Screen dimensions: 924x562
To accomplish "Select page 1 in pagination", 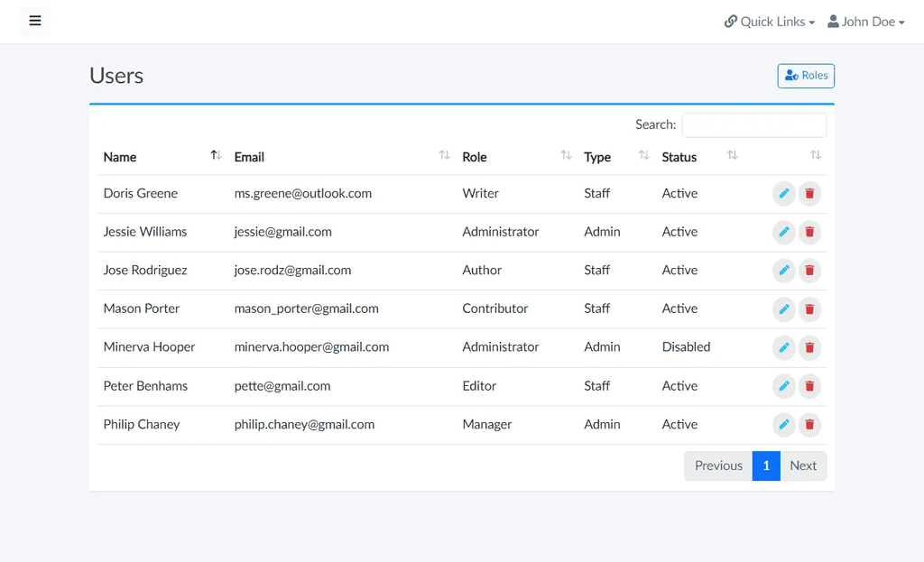I will pyautogui.click(x=766, y=465).
